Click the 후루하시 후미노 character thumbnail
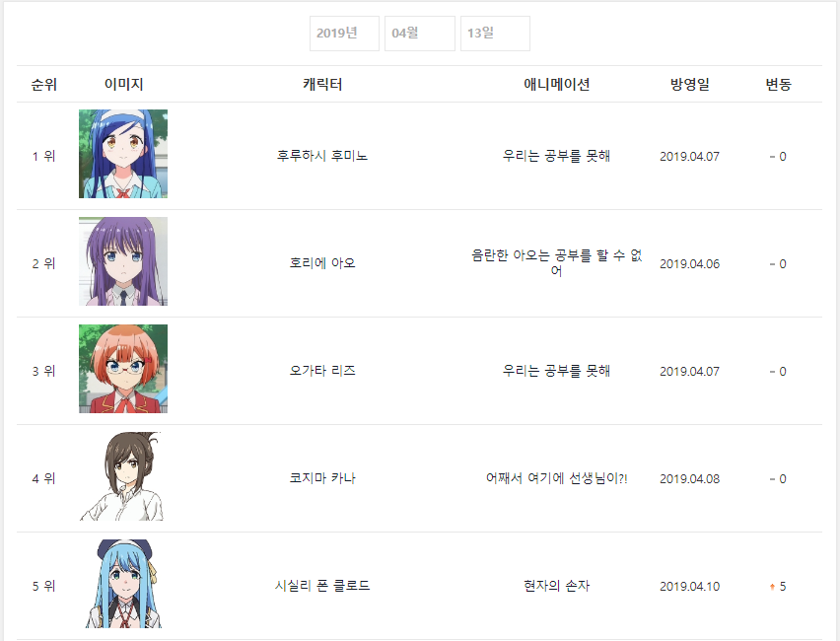 tap(123, 154)
